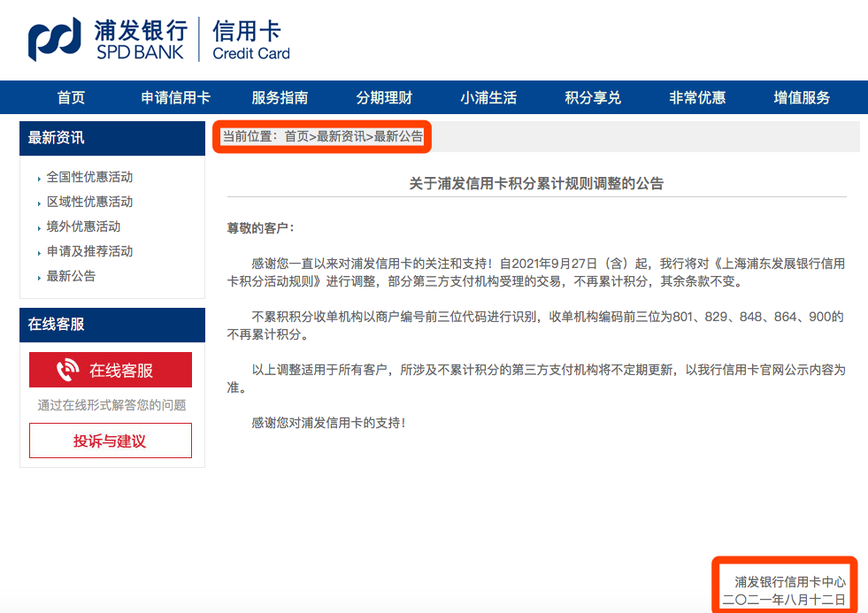Go to the 分期理财 menu
This screenshot has width=868, height=613.
pyautogui.click(x=384, y=98)
